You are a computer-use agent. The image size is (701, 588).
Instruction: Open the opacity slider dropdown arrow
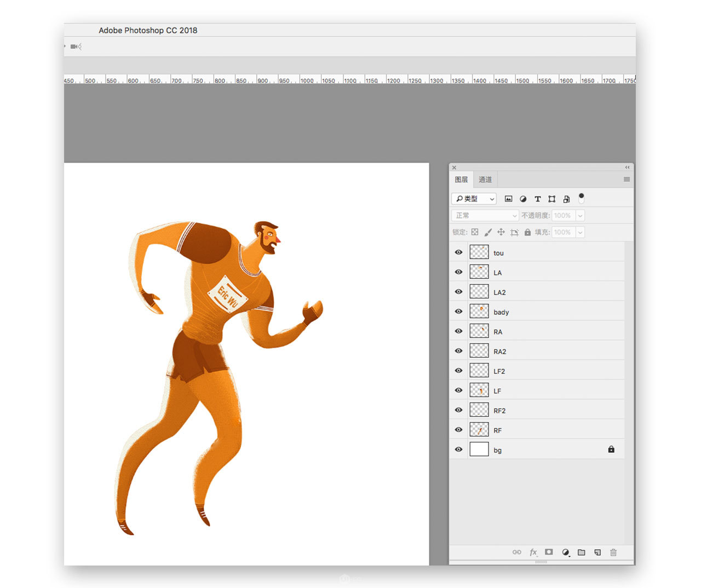(580, 216)
